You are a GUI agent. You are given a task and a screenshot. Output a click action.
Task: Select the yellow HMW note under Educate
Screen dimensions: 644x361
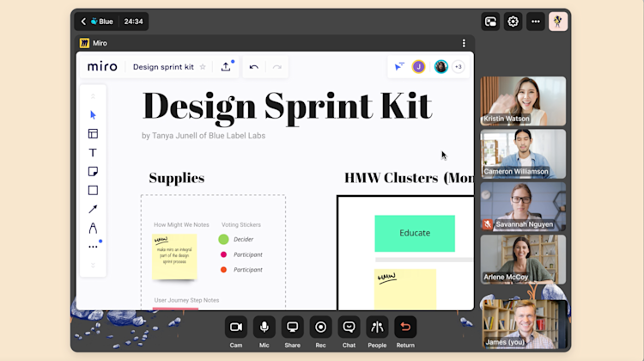click(405, 290)
